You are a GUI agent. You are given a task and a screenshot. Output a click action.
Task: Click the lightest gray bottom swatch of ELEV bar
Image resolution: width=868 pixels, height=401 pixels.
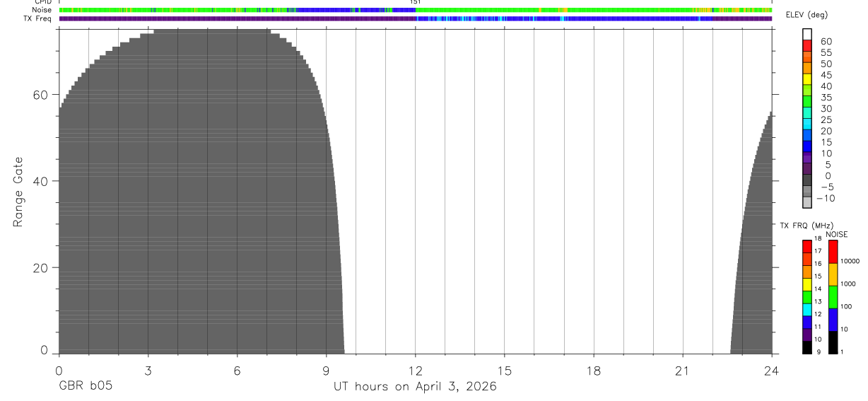coord(807,202)
